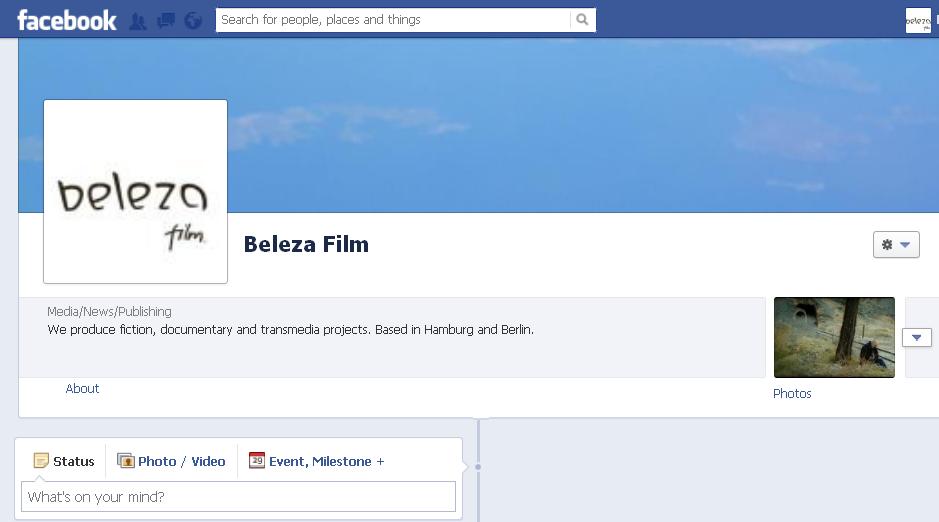939x522 pixels.
Task: Click the Beleza Film page title
Action: (306, 244)
